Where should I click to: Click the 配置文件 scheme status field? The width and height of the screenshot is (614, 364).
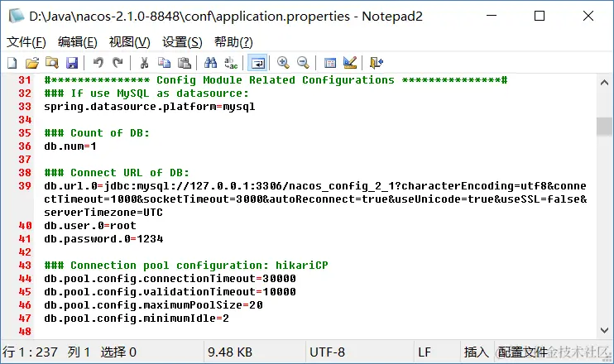[552, 352]
